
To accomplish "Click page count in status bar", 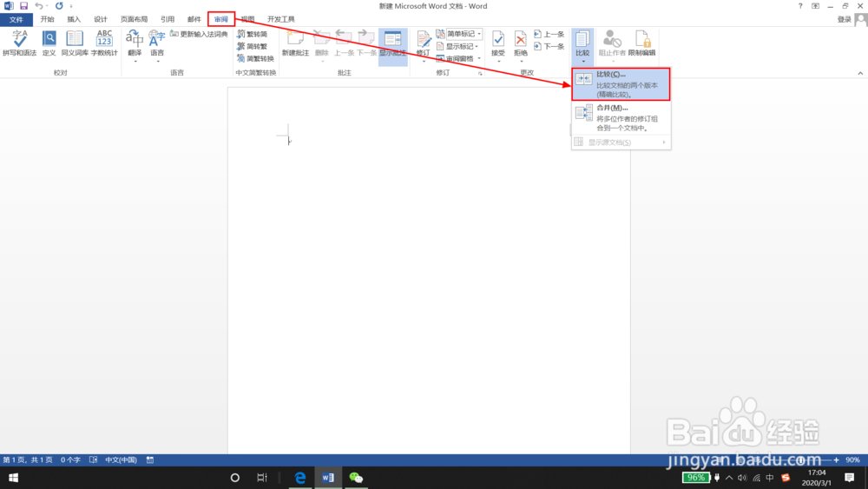I will click(27, 459).
